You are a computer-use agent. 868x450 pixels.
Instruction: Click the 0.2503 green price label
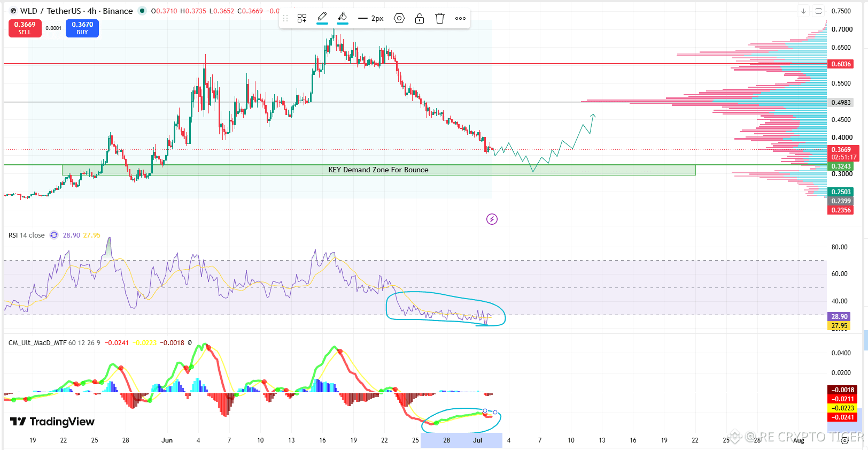click(x=841, y=192)
